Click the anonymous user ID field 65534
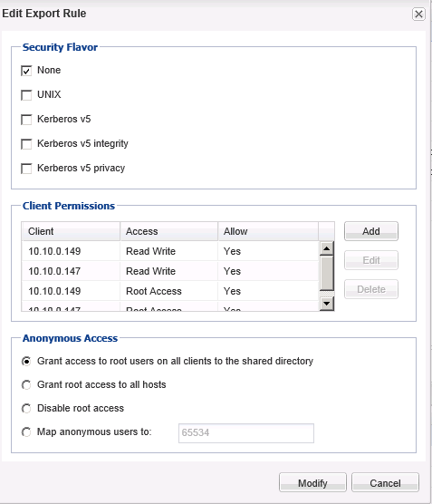This screenshot has width=432, height=504. [246, 433]
